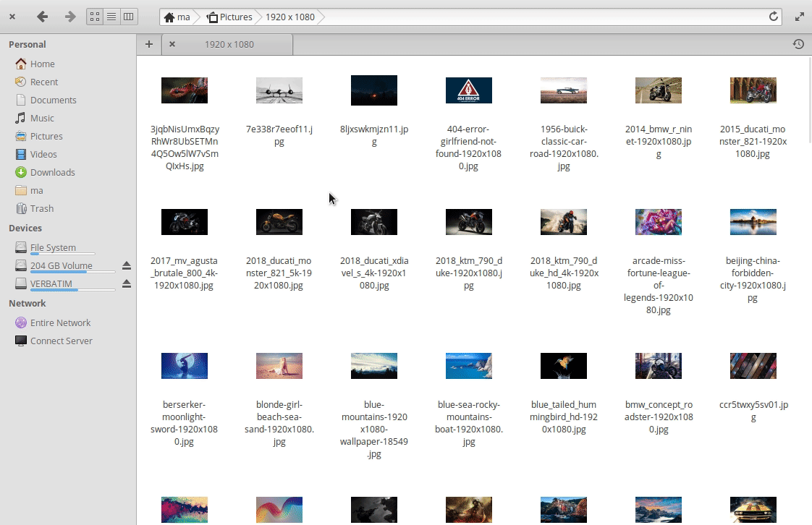Select the 3jqbNisUmxBqzy dragon image thumbnail
812x525 pixels.
coord(185,90)
